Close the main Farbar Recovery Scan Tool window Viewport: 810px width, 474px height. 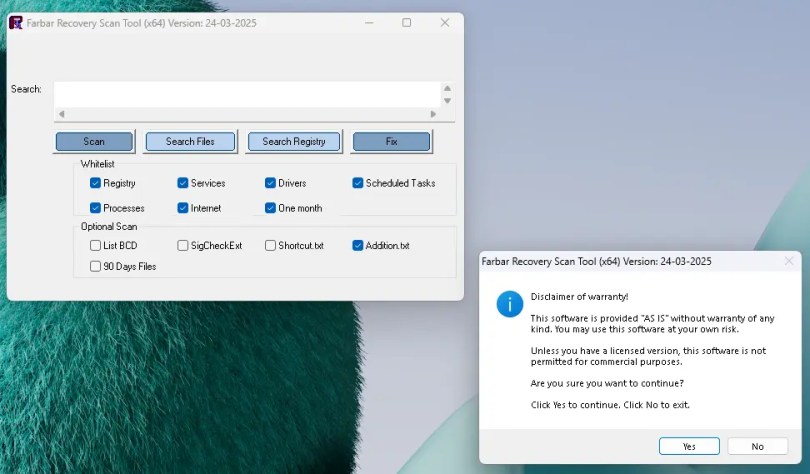(445, 23)
